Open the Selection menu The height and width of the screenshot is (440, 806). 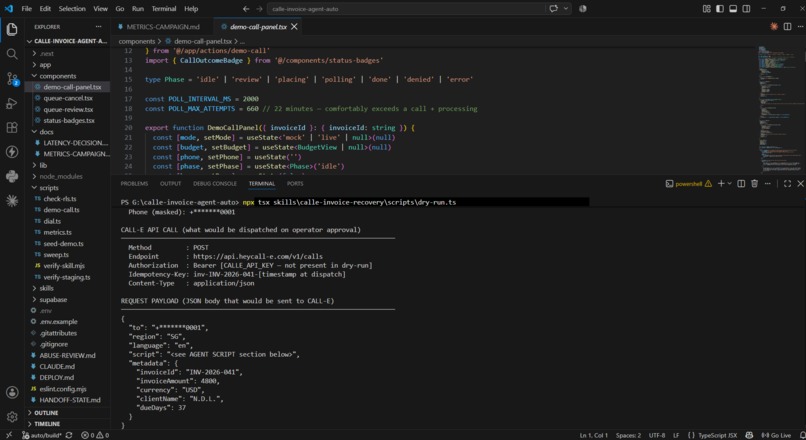coord(72,9)
